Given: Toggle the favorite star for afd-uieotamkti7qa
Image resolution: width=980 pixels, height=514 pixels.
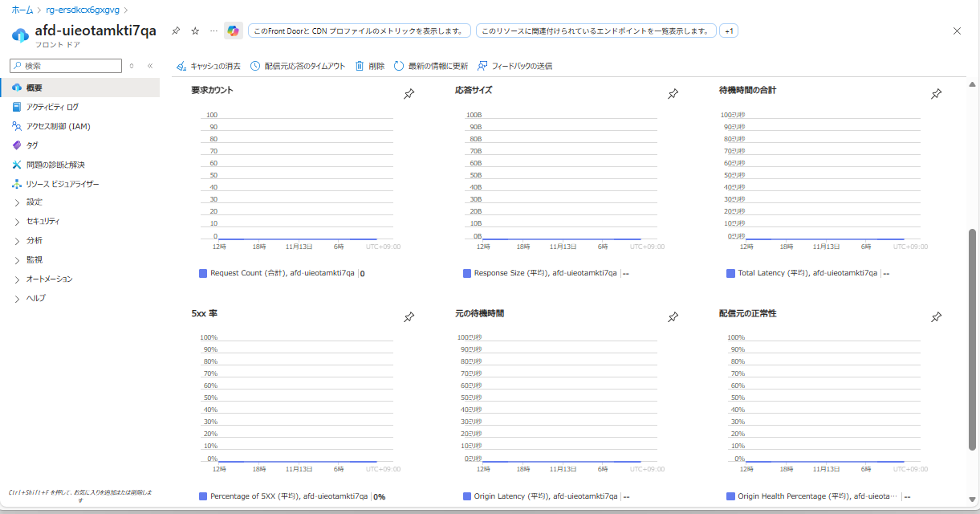Looking at the screenshot, I should (x=194, y=30).
